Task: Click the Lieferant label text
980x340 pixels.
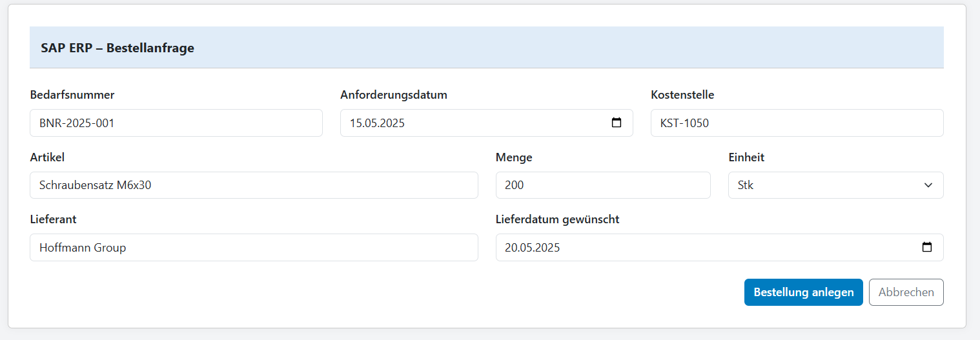Action: (54, 219)
